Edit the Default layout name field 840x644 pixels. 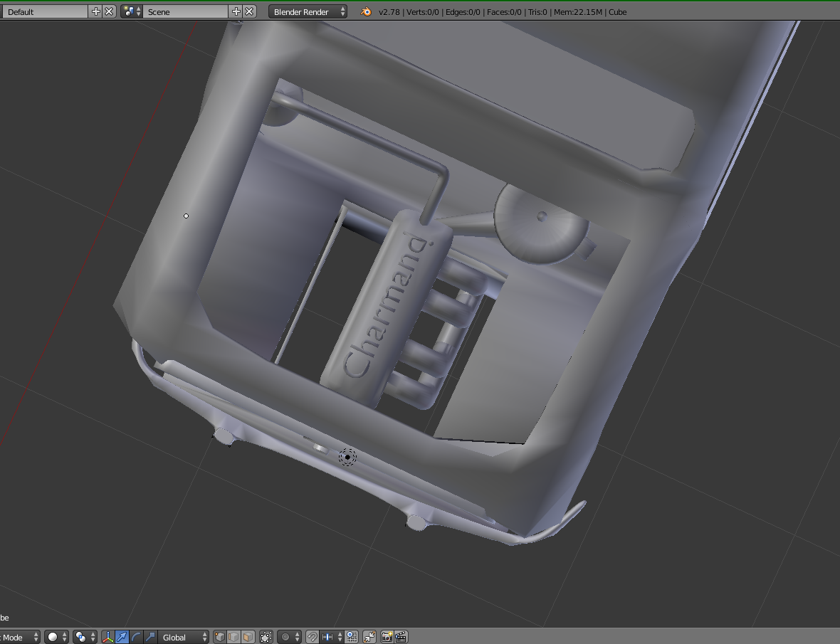pos(44,11)
